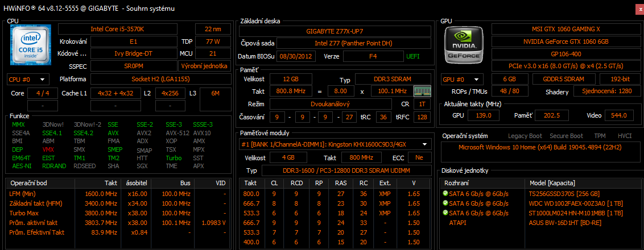644x250 pixels.
Task: Click the SSPEC value SR0PM
Action: coord(134,66)
